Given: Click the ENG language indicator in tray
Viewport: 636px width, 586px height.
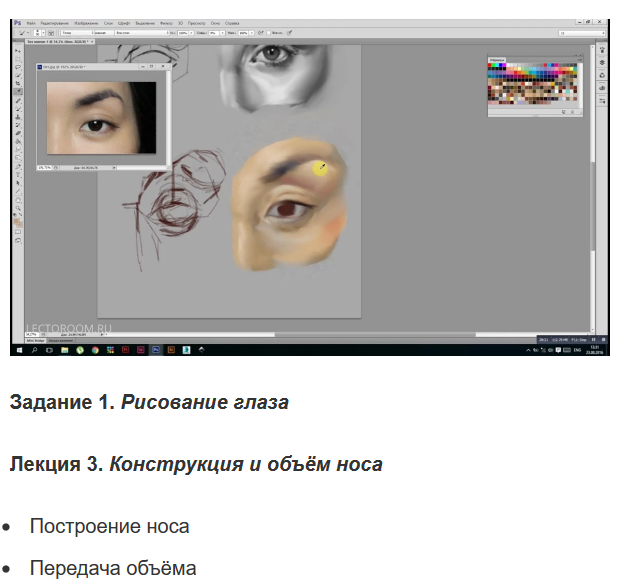Looking at the screenshot, I should (577, 350).
